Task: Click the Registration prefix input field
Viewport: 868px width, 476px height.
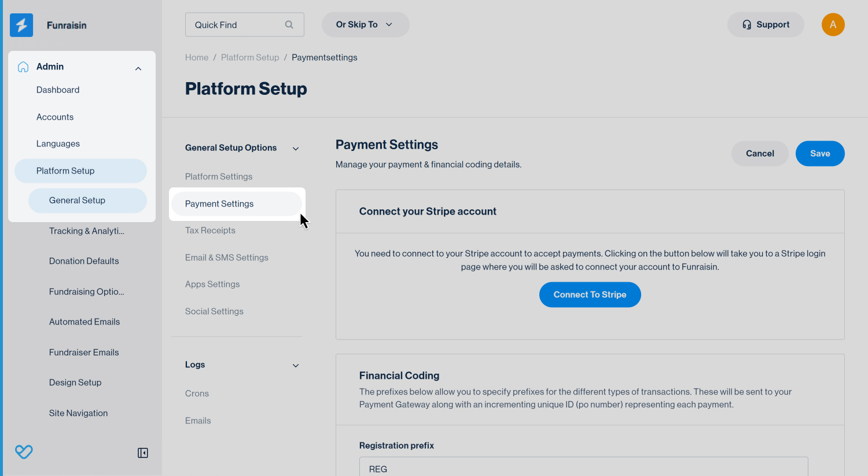Action: 583,466
